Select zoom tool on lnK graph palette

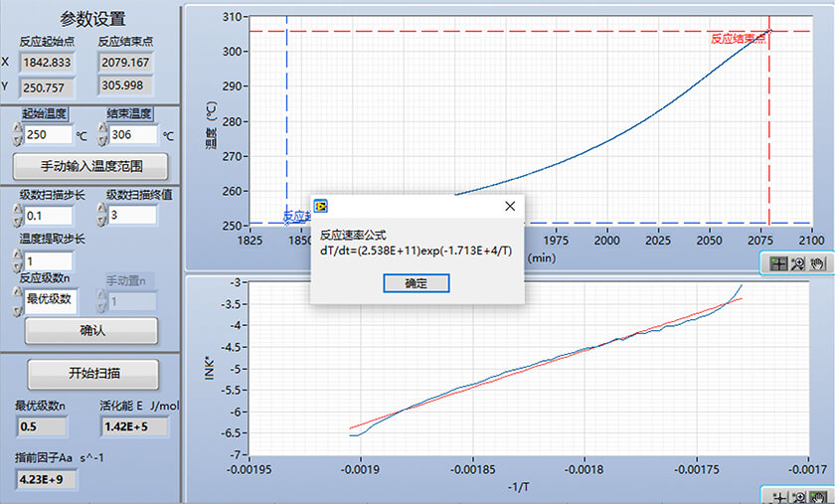click(798, 495)
